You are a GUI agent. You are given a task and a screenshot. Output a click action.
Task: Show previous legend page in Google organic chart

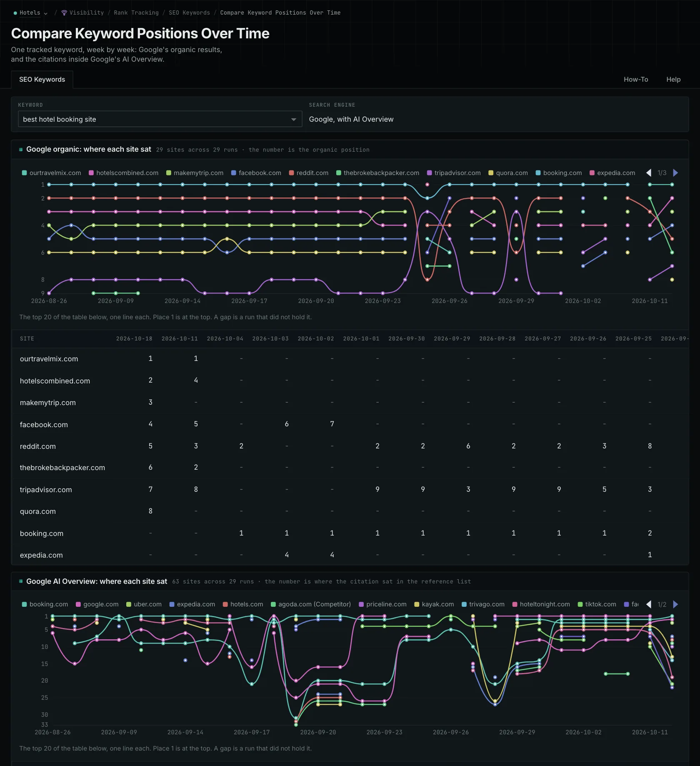click(x=649, y=173)
